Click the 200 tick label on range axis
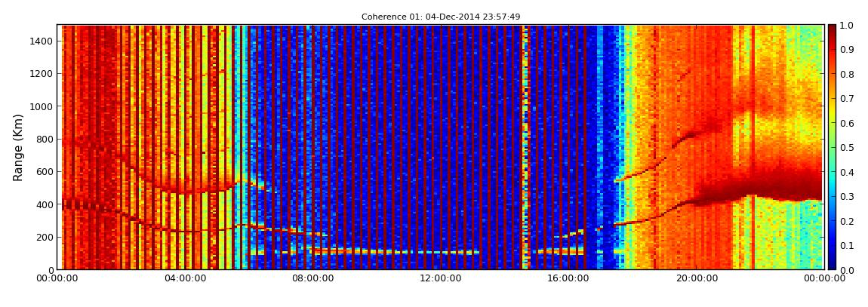Image resolution: width=868 pixels, height=307 pixels. click(x=45, y=237)
